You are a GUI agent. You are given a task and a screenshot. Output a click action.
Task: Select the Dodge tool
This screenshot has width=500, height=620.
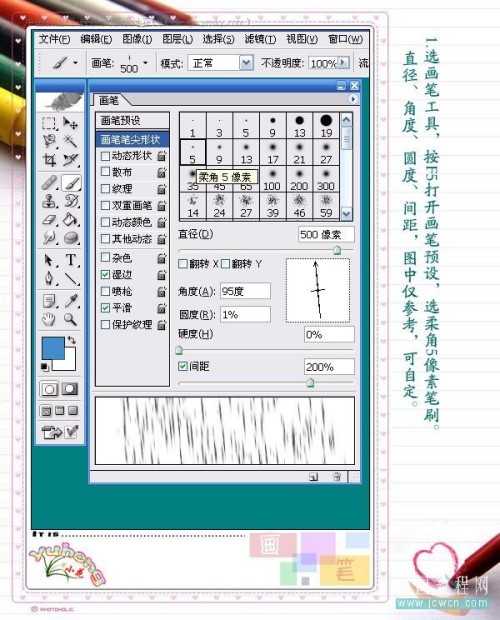(71, 238)
